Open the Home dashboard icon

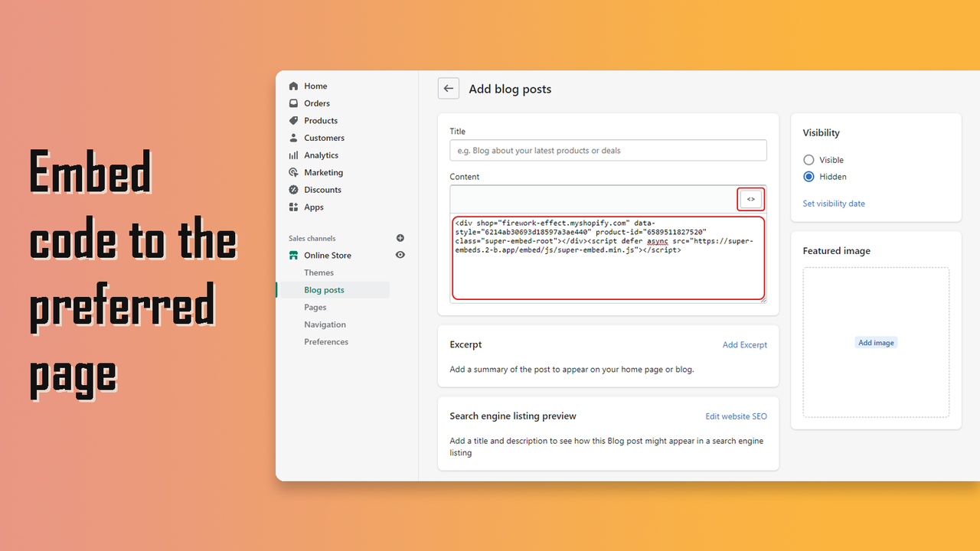pos(293,86)
